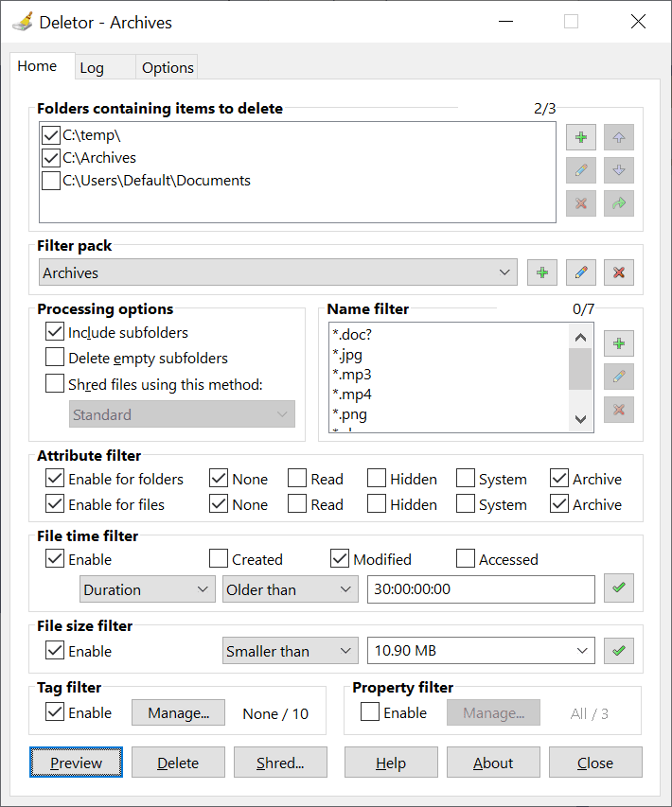This screenshot has width=672, height=807.
Task: Switch to the Log tab
Action: coord(92,68)
